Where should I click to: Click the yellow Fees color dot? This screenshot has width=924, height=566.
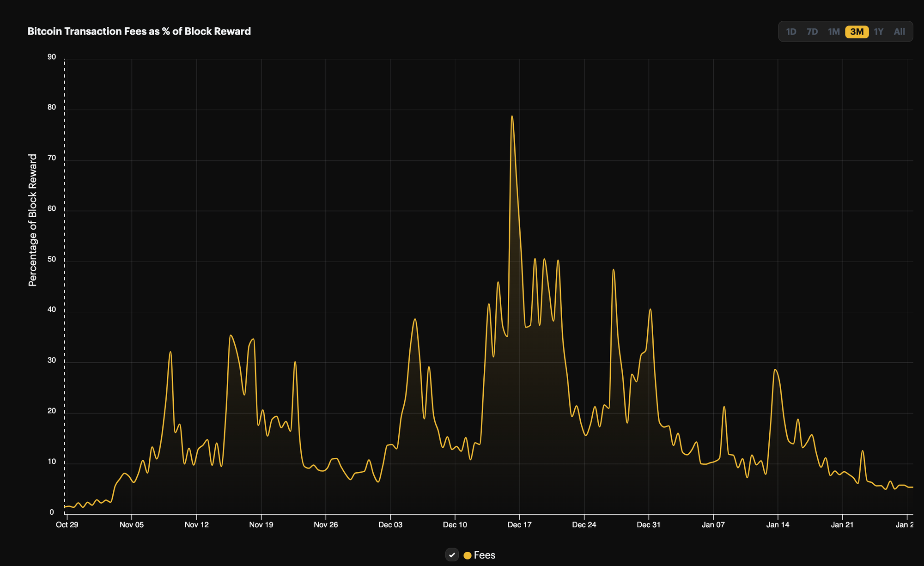(468, 555)
